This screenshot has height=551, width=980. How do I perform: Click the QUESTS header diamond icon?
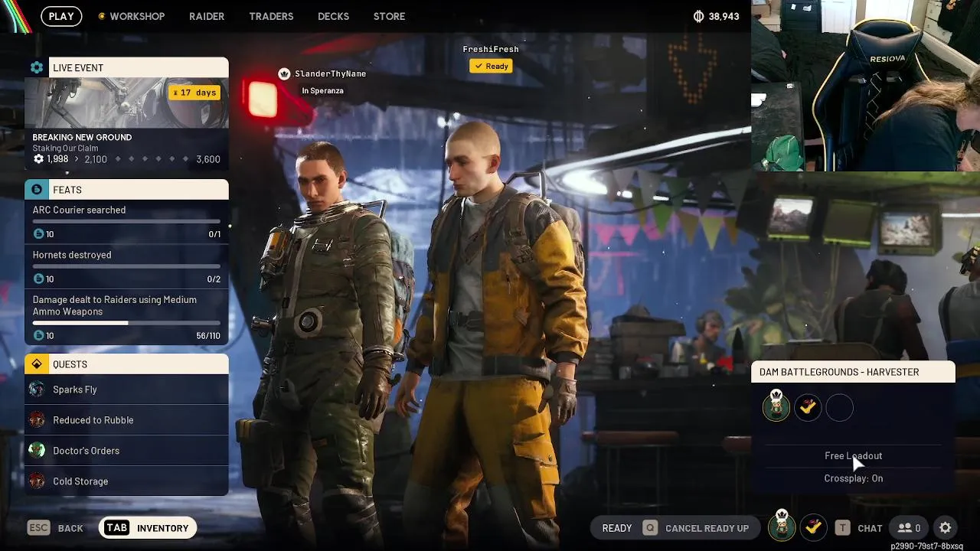tap(37, 364)
